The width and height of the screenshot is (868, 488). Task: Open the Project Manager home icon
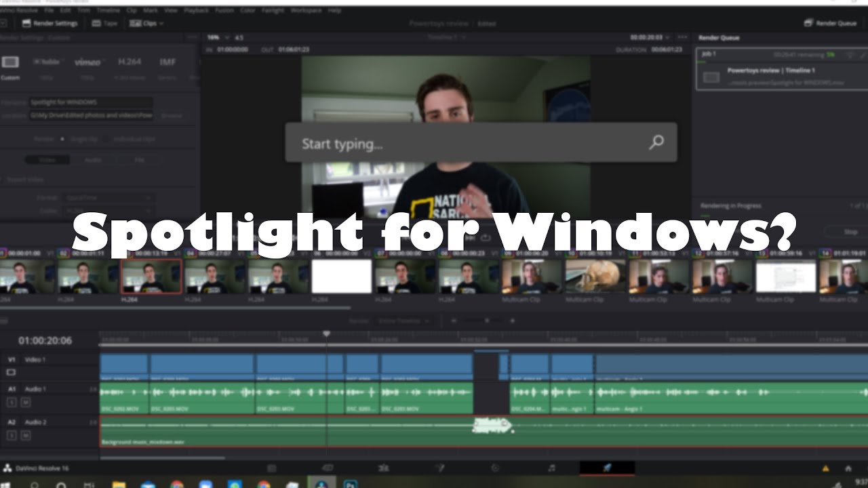coord(848,468)
